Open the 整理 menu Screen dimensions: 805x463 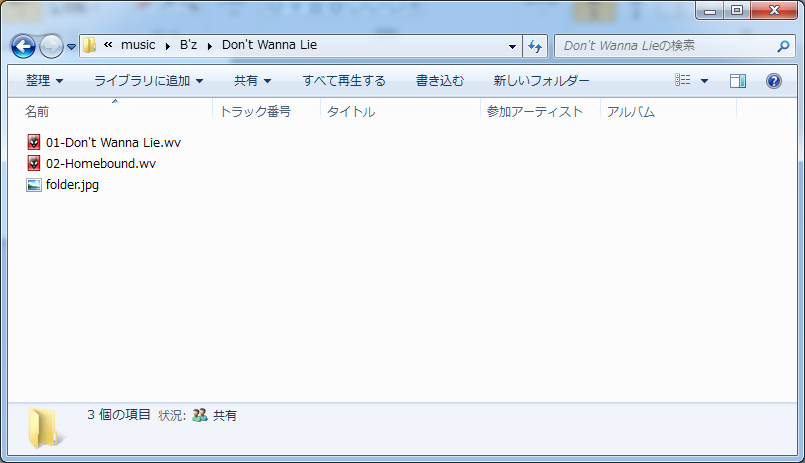click(44, 81)
